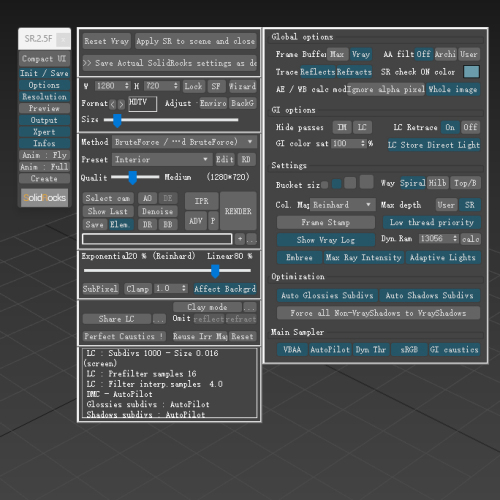Choose the largest bucket size square
Image resolution: width=500 pixels, height=500 pixels.
coord(366,182)
